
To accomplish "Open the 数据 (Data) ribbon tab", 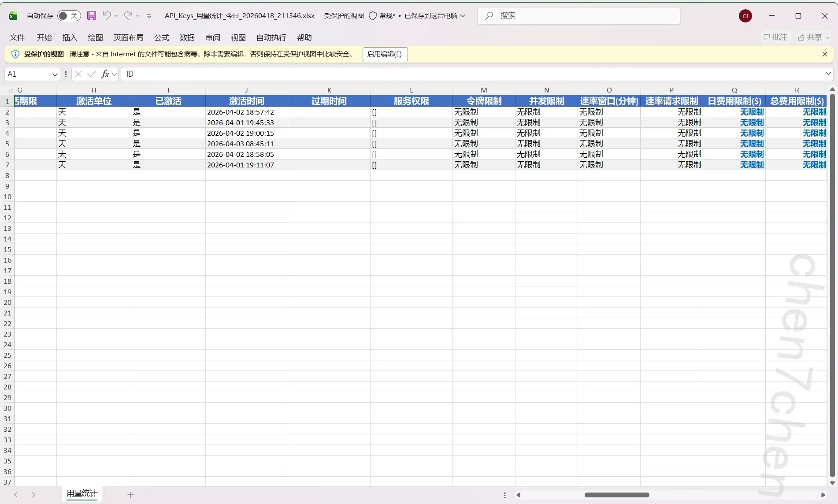I will (187, 37).
